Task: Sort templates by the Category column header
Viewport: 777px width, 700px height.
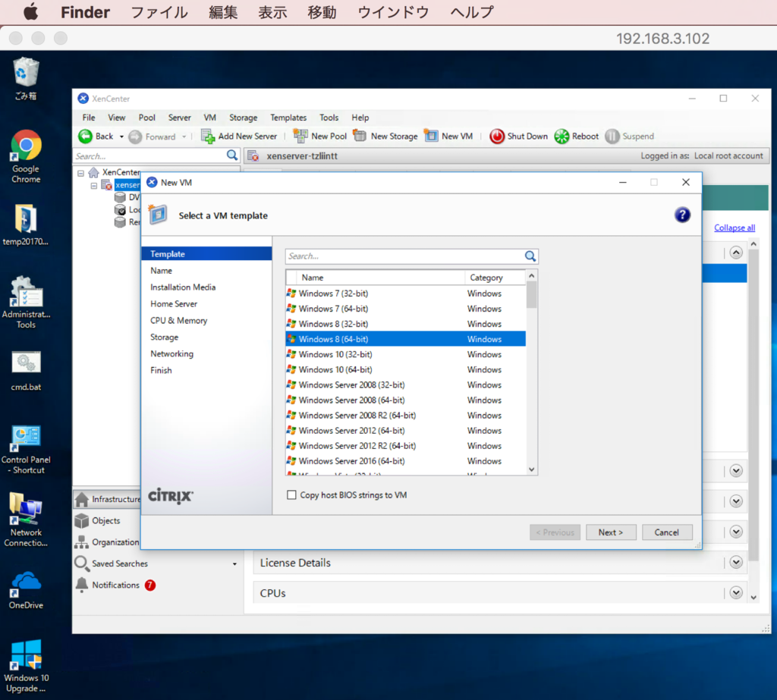Action: click(495, 278)
